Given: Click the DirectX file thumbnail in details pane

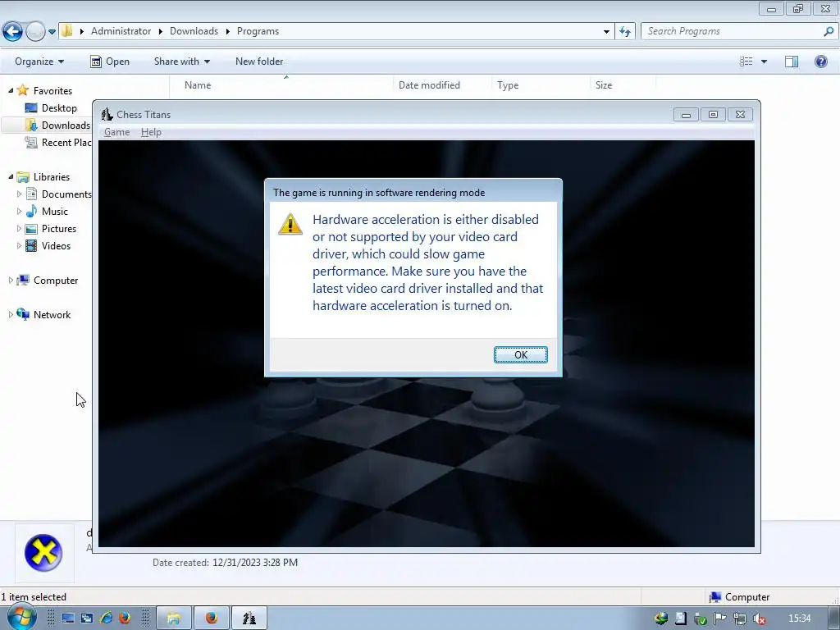Looking at the screenshot, I should (43, 553).
